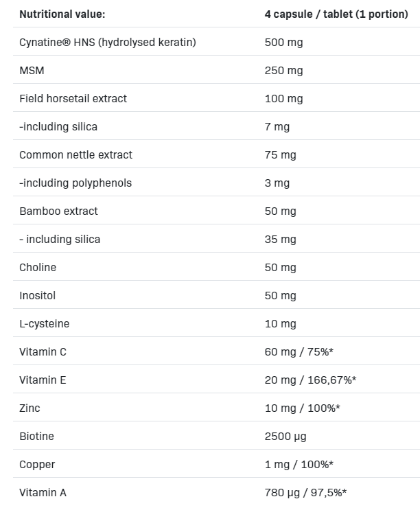Select the MSM ingredient label
Screen dimensions: 420x510
point(32,71)
